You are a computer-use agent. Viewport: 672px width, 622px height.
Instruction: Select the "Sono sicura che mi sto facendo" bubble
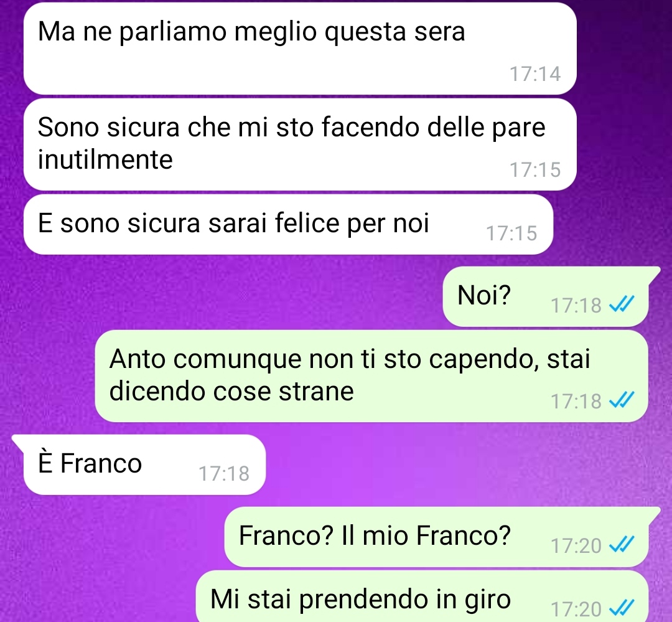click(x=300, y=144)
